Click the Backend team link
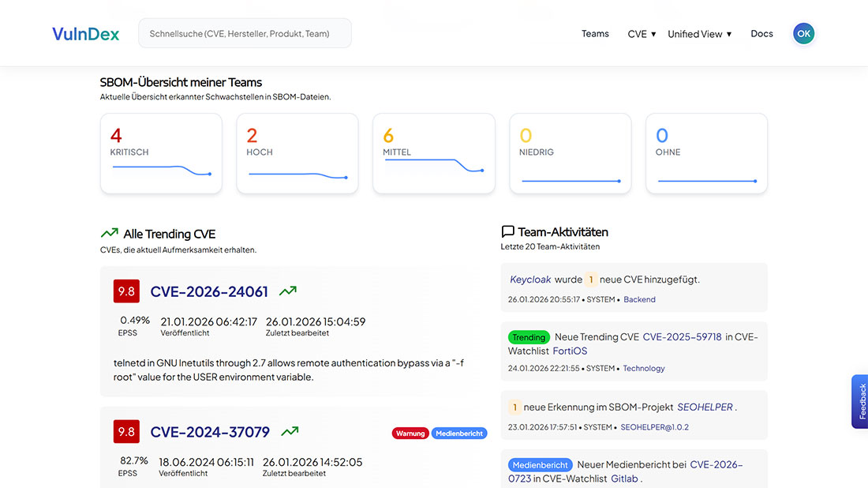The height and width of the screenshot is (488, 868). click(639, 299)
